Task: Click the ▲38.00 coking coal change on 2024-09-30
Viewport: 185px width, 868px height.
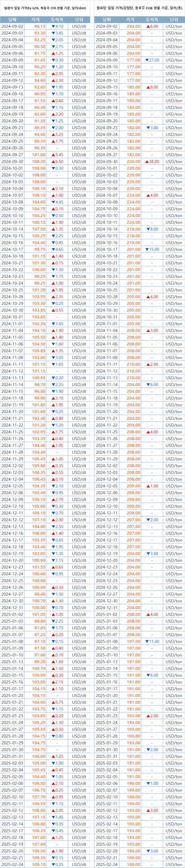Action: (152, 161)
